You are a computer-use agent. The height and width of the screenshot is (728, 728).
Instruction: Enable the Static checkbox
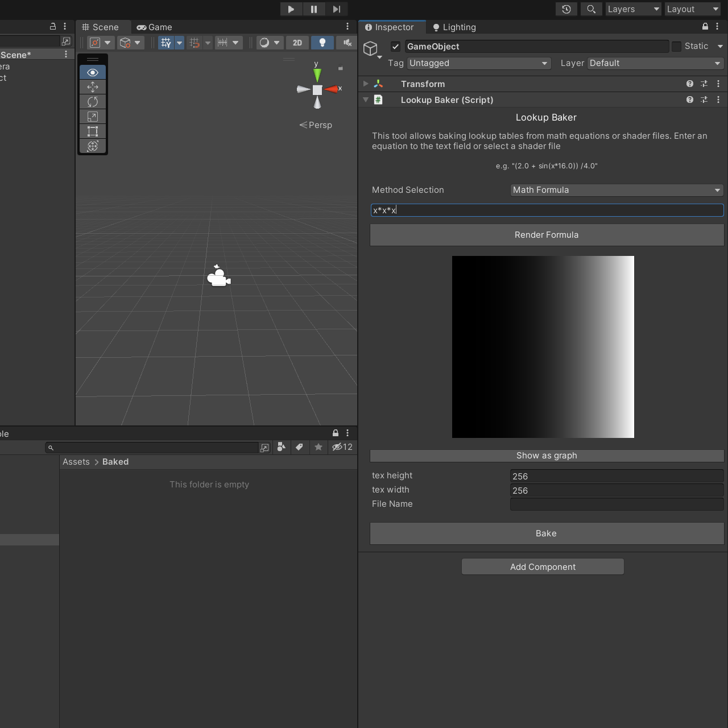pos(676,47)
